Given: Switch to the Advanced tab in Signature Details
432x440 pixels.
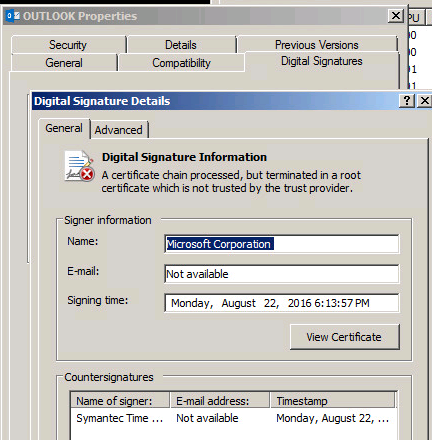Looking at the screenshot, I should click(119, 130).
